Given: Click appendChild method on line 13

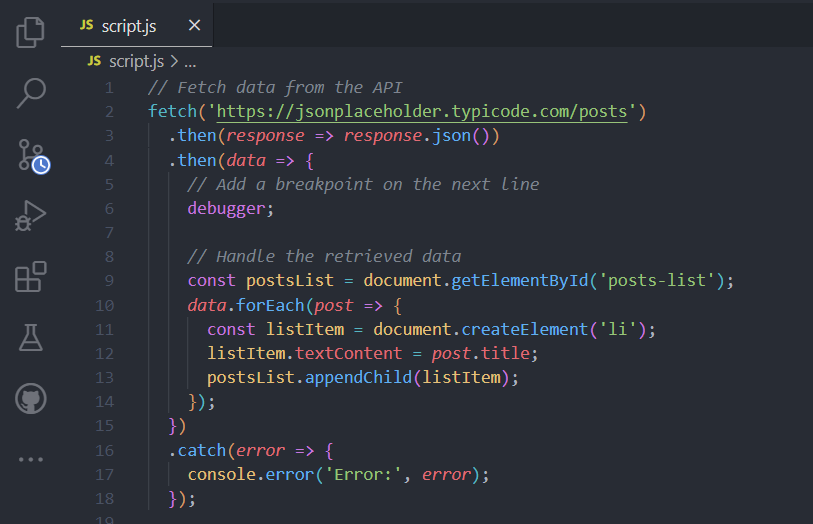Looking at the screenshot, I should (x=358, y=377).
